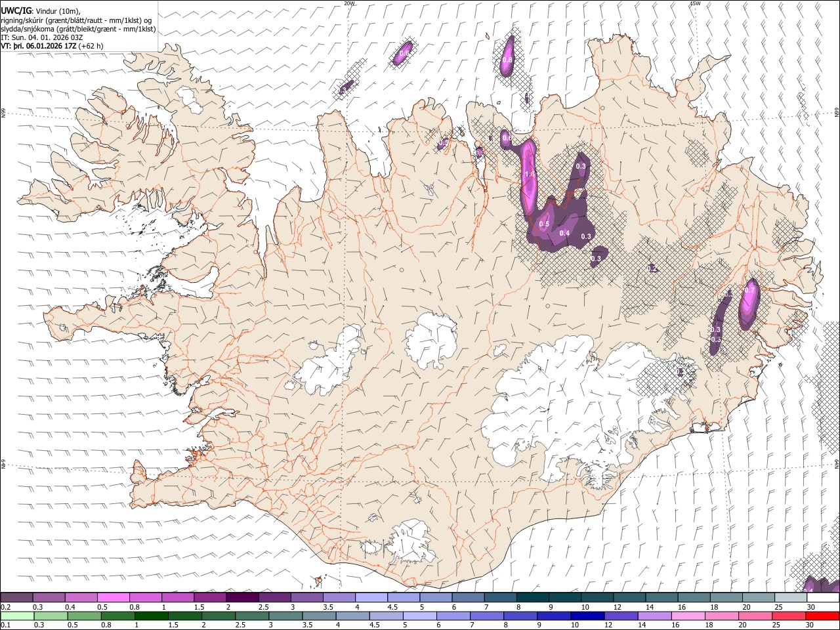Click the rigning/skúrir legend description line
840x630 pixels.
[76, 20]
